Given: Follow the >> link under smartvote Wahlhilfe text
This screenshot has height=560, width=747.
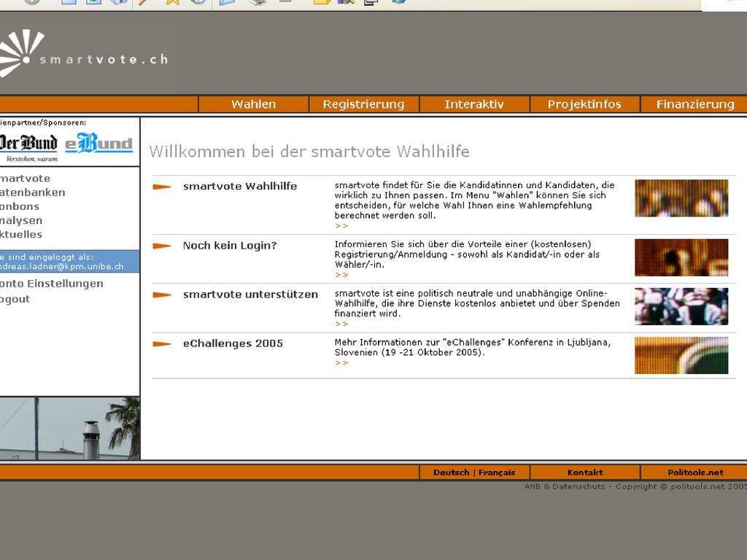Looking at the screenshot, I should point(341,226).
